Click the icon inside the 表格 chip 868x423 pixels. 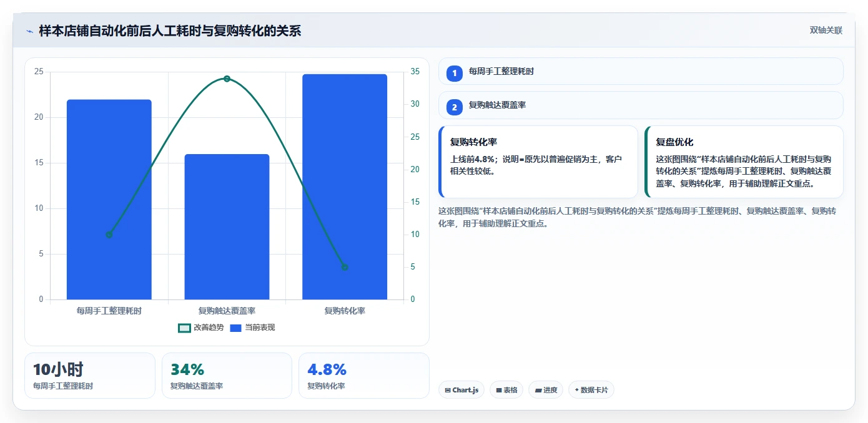(499, 391)
